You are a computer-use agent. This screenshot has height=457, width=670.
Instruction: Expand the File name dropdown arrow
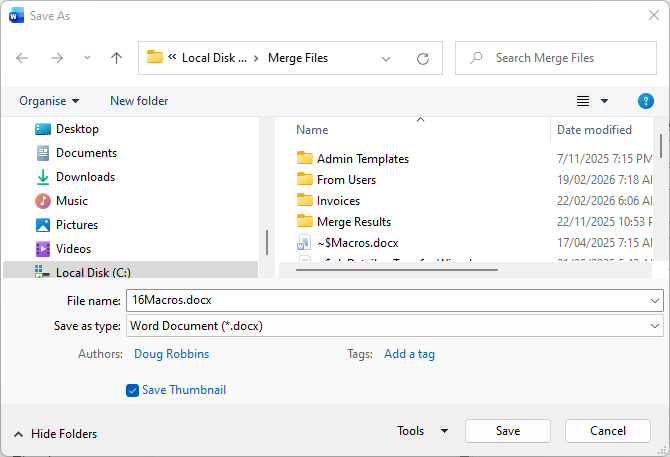tap(655, 301)
